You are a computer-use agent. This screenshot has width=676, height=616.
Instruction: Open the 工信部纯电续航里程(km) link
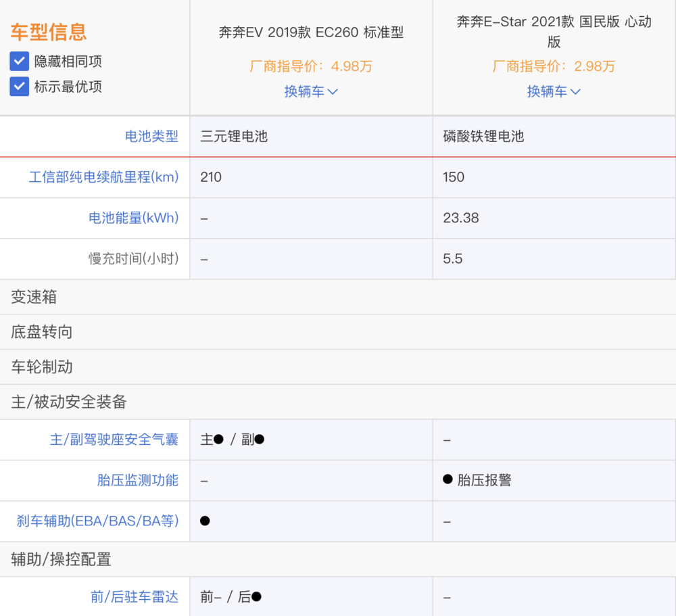[x=103, y=177]
